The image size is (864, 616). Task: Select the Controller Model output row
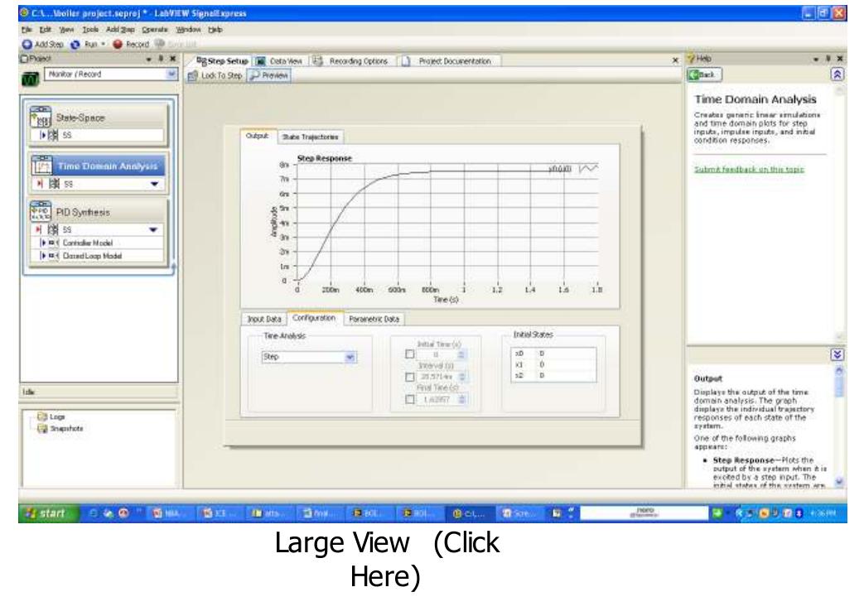coord(98,243)
